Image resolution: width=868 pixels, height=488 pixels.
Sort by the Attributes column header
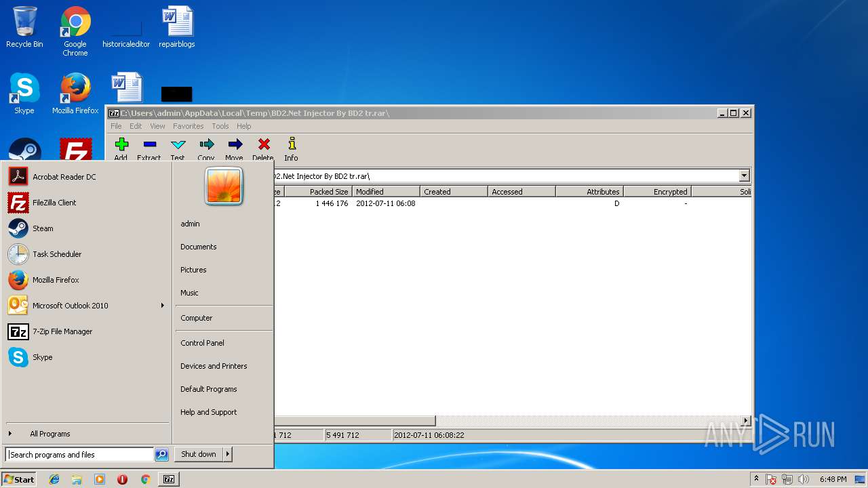589,192
